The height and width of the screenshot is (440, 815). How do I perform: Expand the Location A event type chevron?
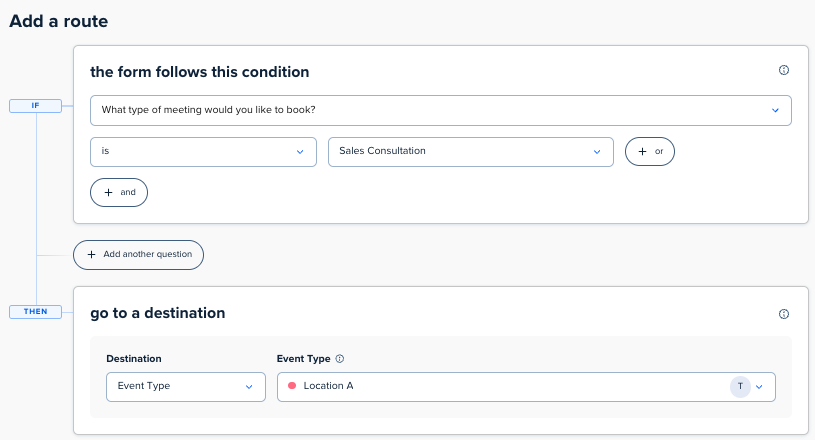click(x=759, y=386)
